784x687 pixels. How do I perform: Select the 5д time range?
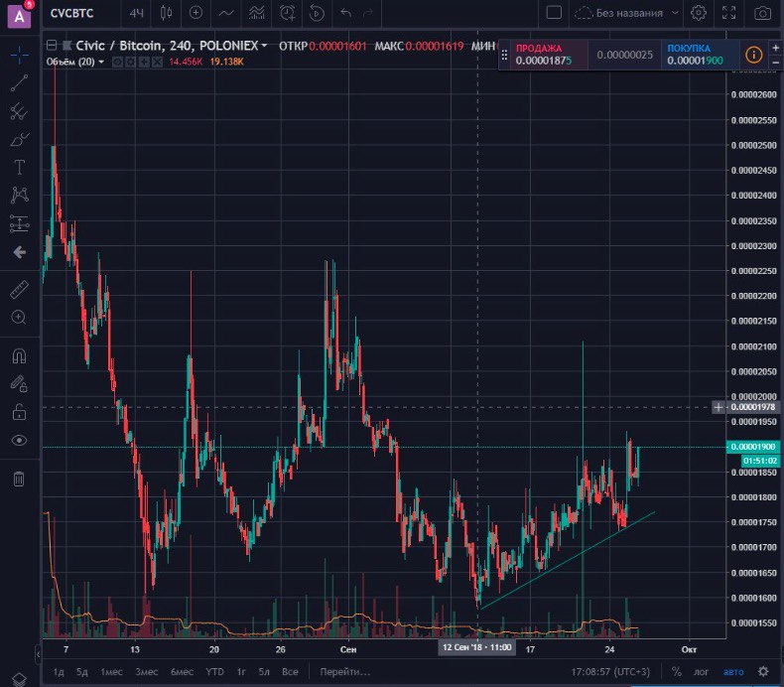pos(82,671)
